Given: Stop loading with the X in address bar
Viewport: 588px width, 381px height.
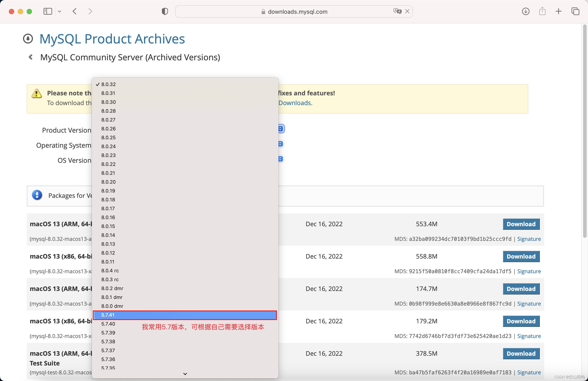Looking at the screenshot, I should point(407,11).
